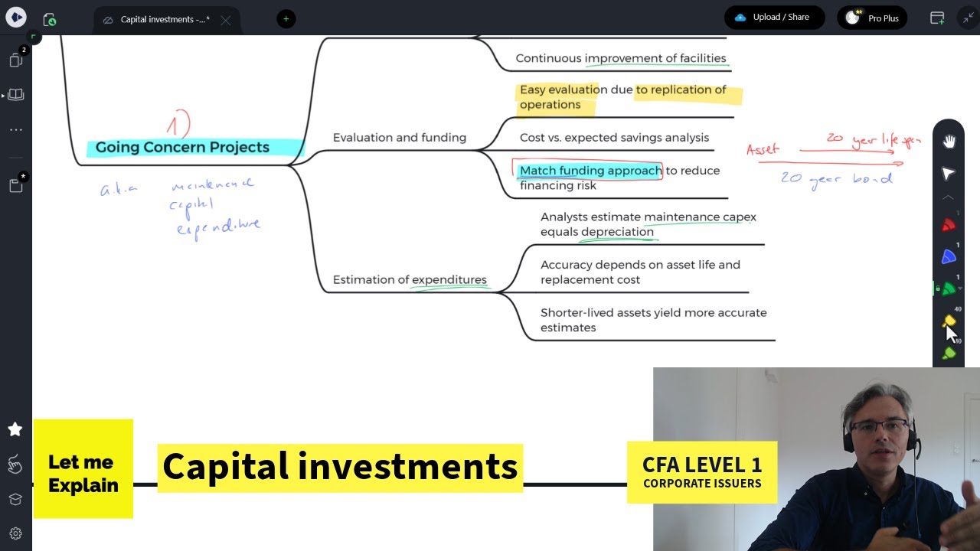Open the Pro Plus account menu

click(872, 18)
